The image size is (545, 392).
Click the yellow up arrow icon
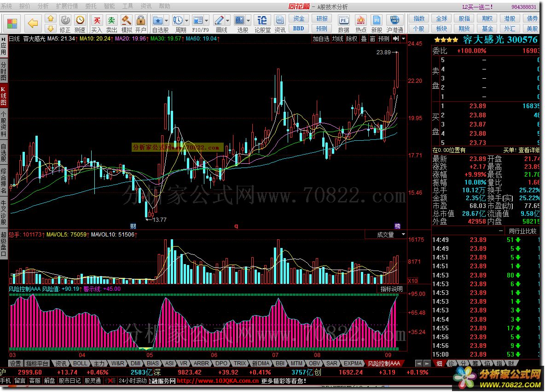pyautogui.click(x=51, y=19)
